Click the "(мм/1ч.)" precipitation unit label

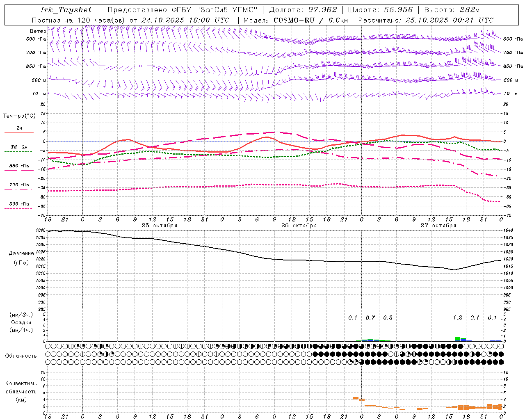click(21, 330)
